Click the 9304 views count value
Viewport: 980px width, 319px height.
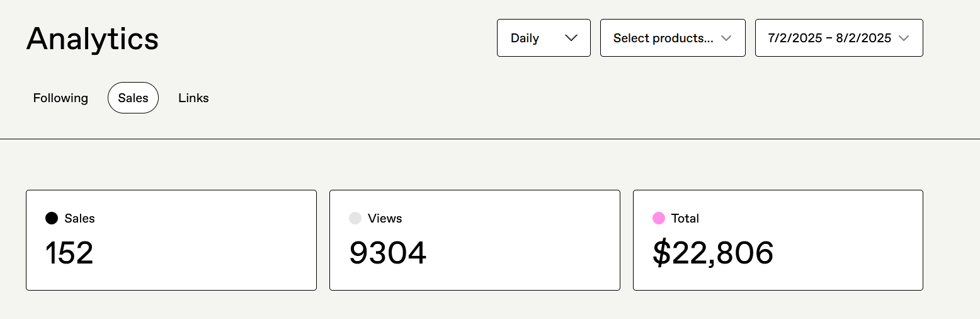click(x=388, y=253)
